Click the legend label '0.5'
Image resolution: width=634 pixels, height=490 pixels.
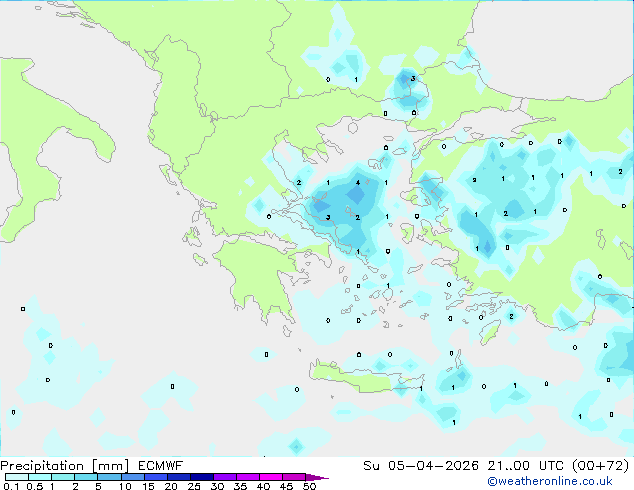[x=35, y=486]
